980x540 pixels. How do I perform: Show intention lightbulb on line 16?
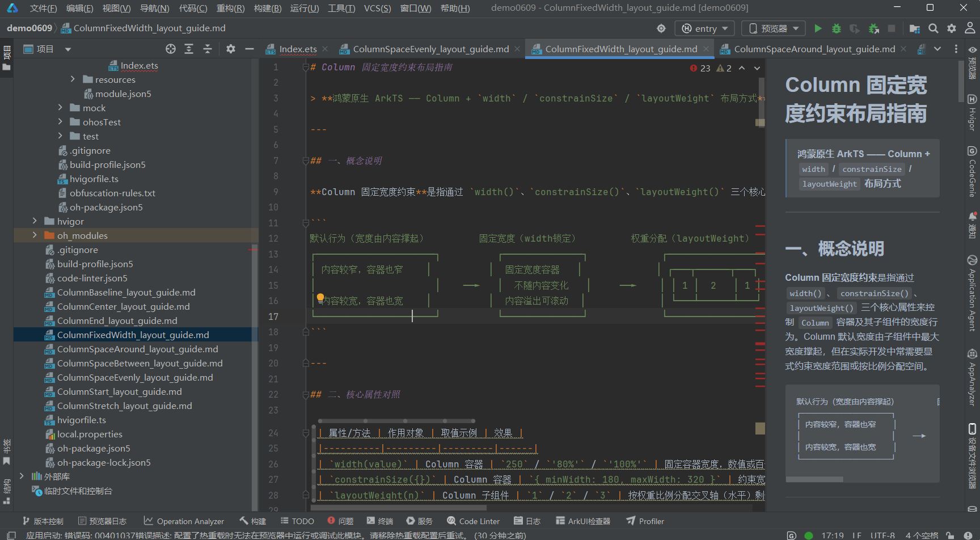click(320, 298)
